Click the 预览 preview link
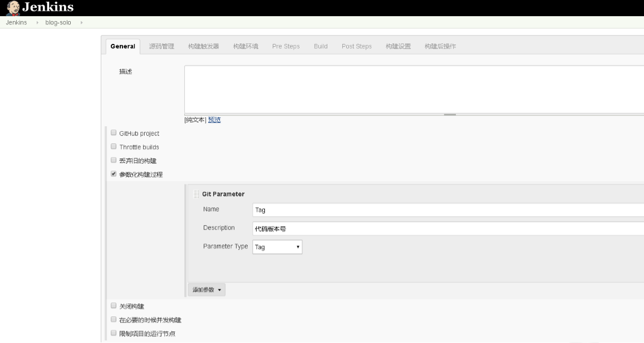 click(x=214, y=120)
